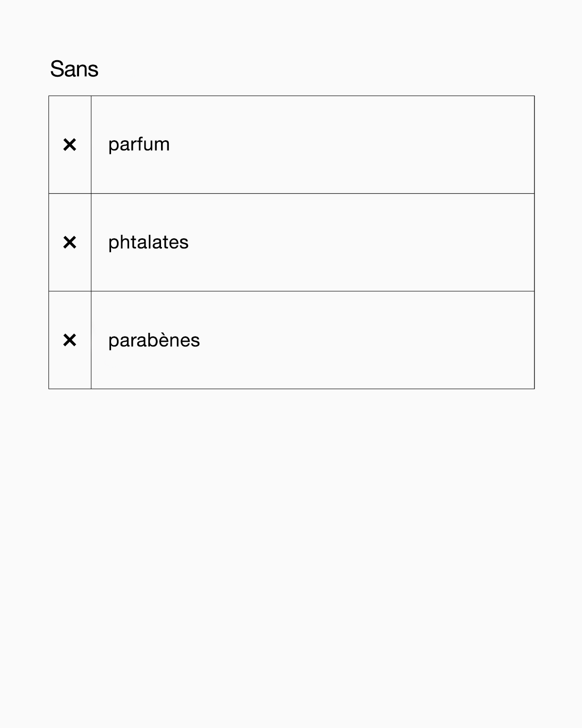This screenshot has height=728, width=582.
Task: Click the parfum label text
Action: [x=139, y=145]
